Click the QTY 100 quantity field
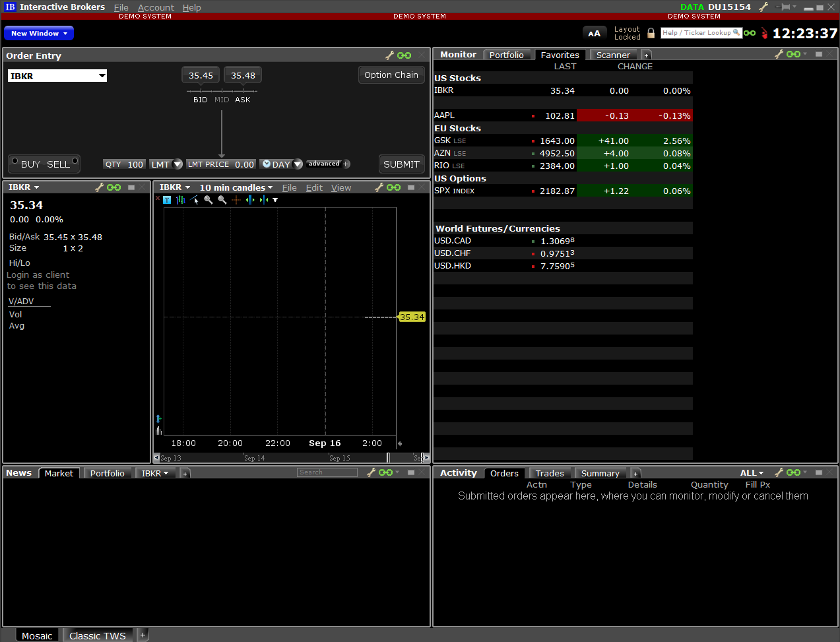Screen dimensions: 840x642 pyautogui.click(x=125, y=164)
